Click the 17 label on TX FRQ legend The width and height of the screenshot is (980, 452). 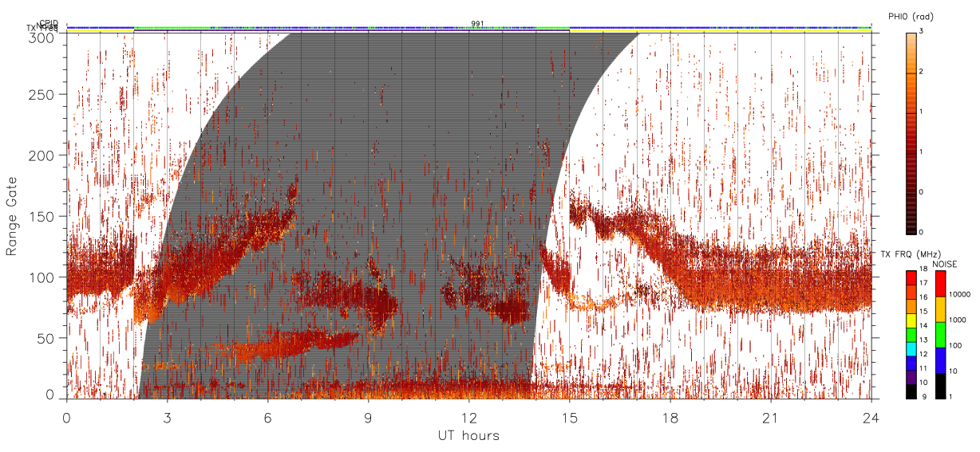pyautogui.click(x=923, y=283)
